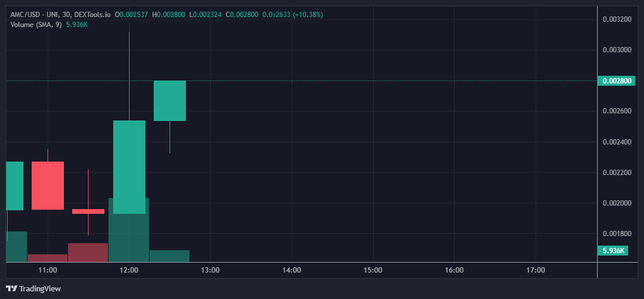
Task: Click the 0.002400 price axis label
Action: (x=616, y=142)
